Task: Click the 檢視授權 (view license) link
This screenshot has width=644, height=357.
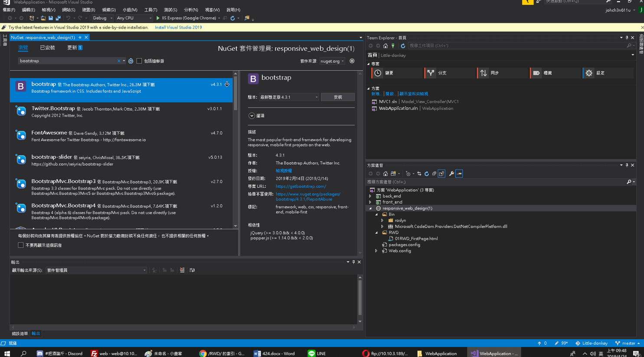Action: [x=284, y=171]
